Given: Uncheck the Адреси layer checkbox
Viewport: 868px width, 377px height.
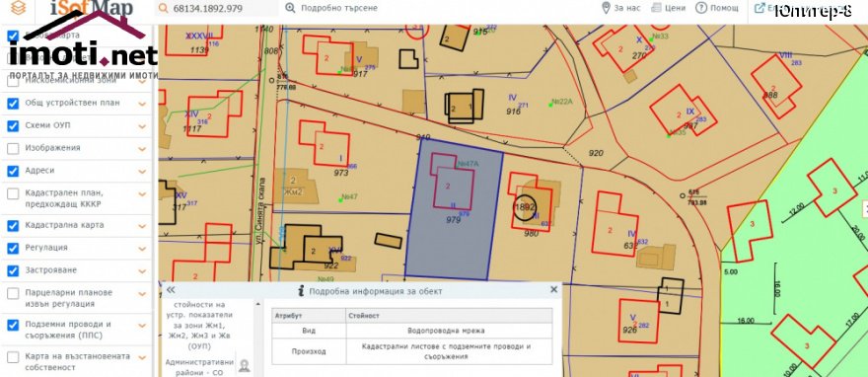Looking at the screenshot, I should click(13, 171).
